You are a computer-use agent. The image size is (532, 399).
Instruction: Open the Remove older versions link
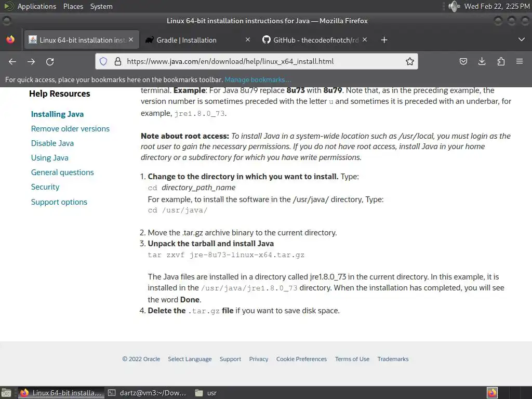click(x=70, y=129)
